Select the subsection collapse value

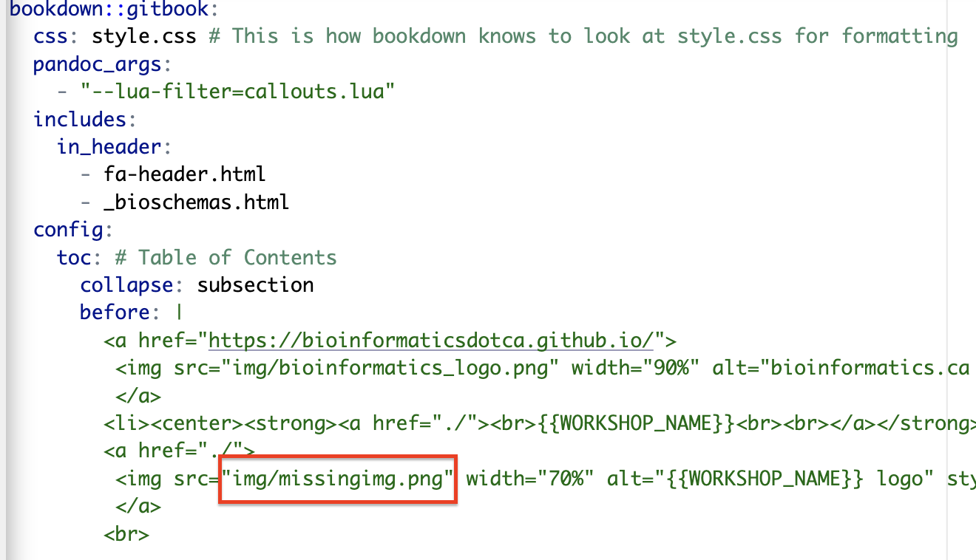coord(255,284)
